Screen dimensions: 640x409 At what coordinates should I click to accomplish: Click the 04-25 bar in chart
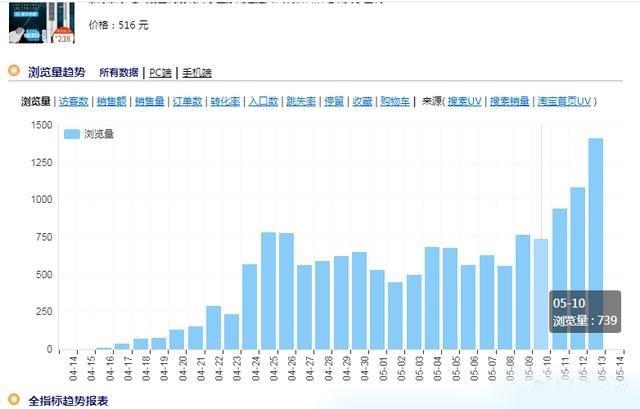(x=269, y=291)
